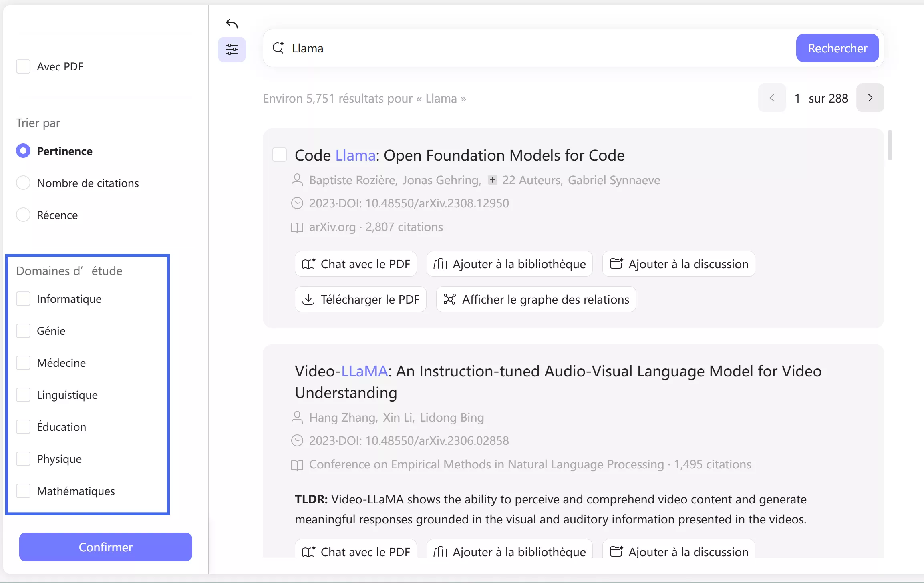Go to the next results page
This screenshot has height=583, width=924.
point(870,98)
